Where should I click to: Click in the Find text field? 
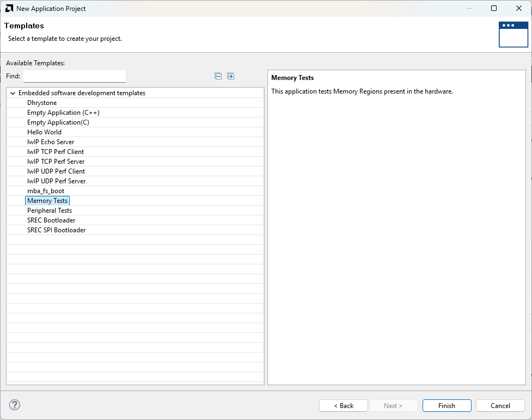(75, 76)
